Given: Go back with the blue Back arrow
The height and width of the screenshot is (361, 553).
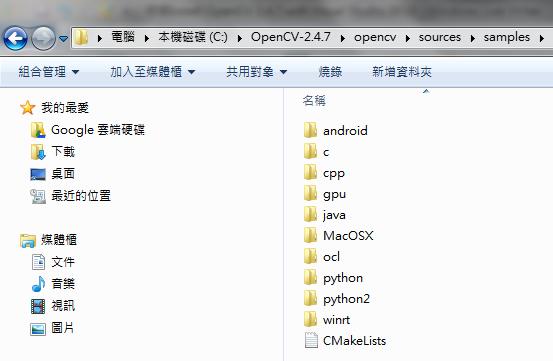Looking at the screenshot, I should click(x=16, y=38).
